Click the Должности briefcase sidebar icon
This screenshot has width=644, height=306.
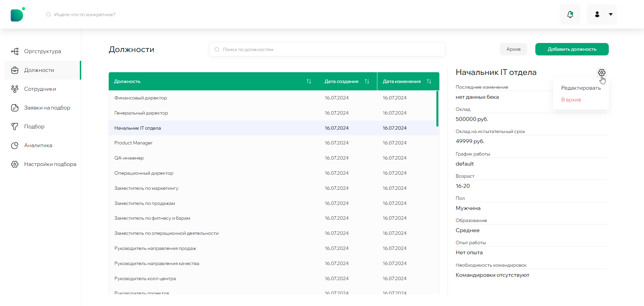15,70
